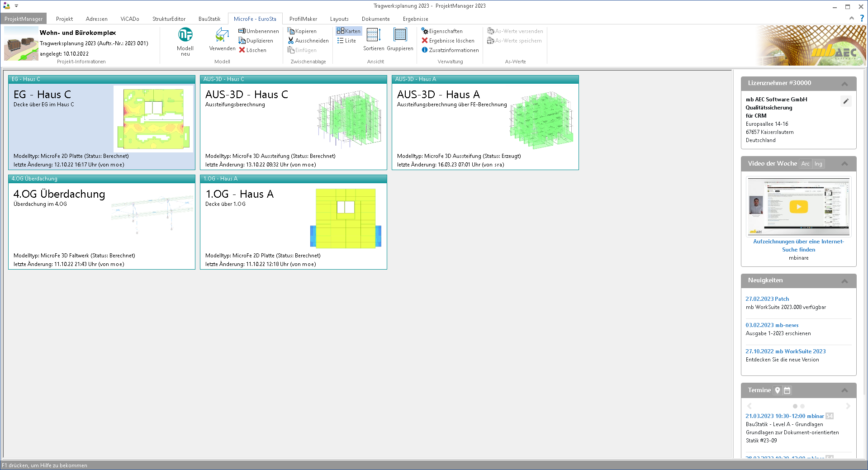The width and height of the screenshot is (868, 470).
Task: Click the calendar icon in Termine
Action: pyautogui.click(x=787, y=390)
